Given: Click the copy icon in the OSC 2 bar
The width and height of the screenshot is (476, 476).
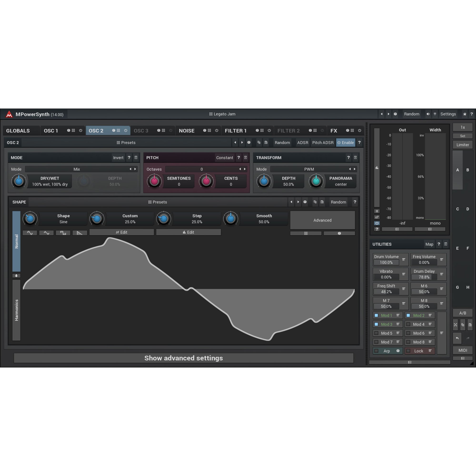Looking at the screenshot, I should coord(259,143).
